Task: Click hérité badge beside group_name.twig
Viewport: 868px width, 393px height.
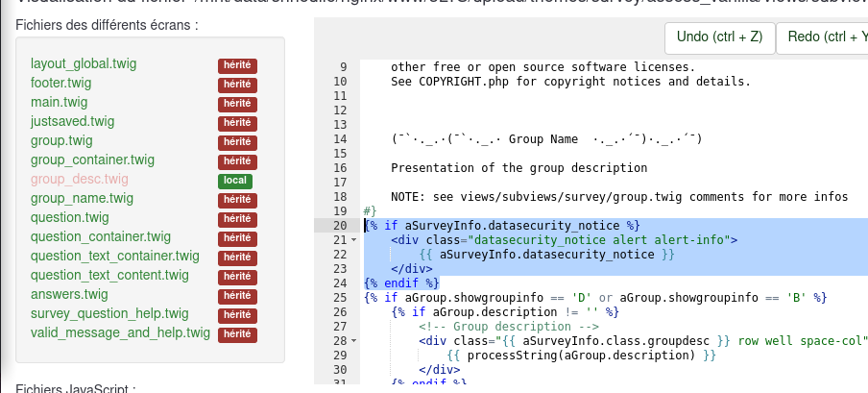Action: pos(237,200)
